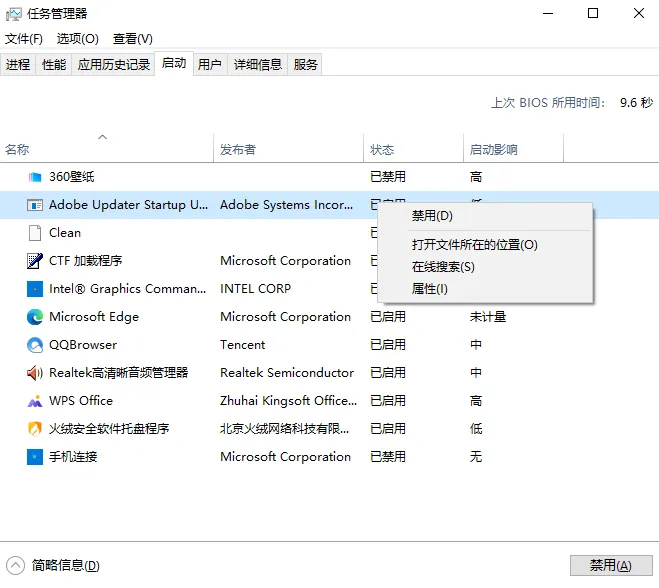Click the INTEL CORP publisher cell

point(256,289)
